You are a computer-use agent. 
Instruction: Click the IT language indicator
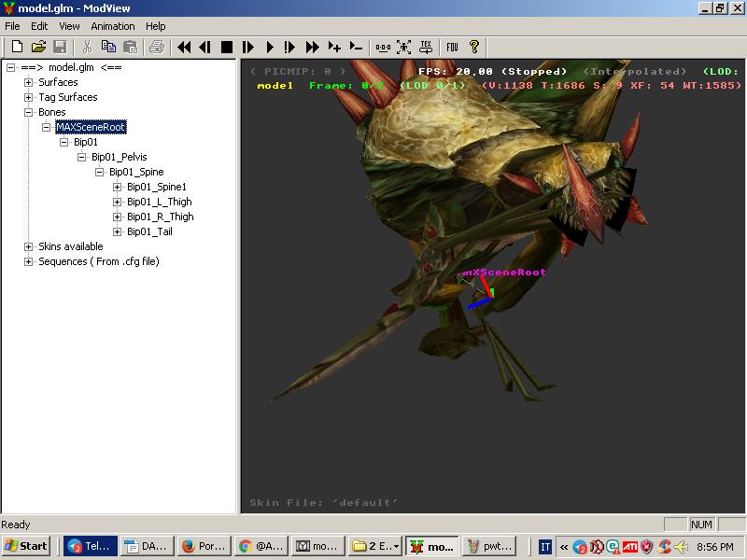545,547
